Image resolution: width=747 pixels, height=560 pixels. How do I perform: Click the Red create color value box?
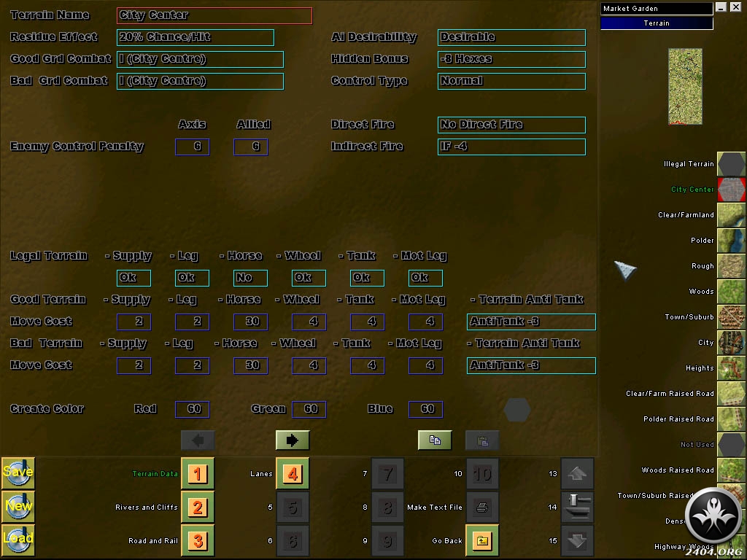pos(192,409)
